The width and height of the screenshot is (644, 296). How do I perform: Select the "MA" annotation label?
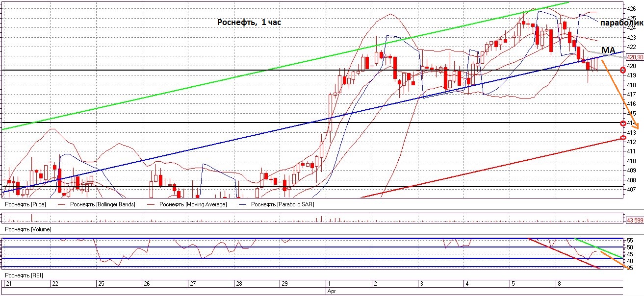(x=608, y=50)
